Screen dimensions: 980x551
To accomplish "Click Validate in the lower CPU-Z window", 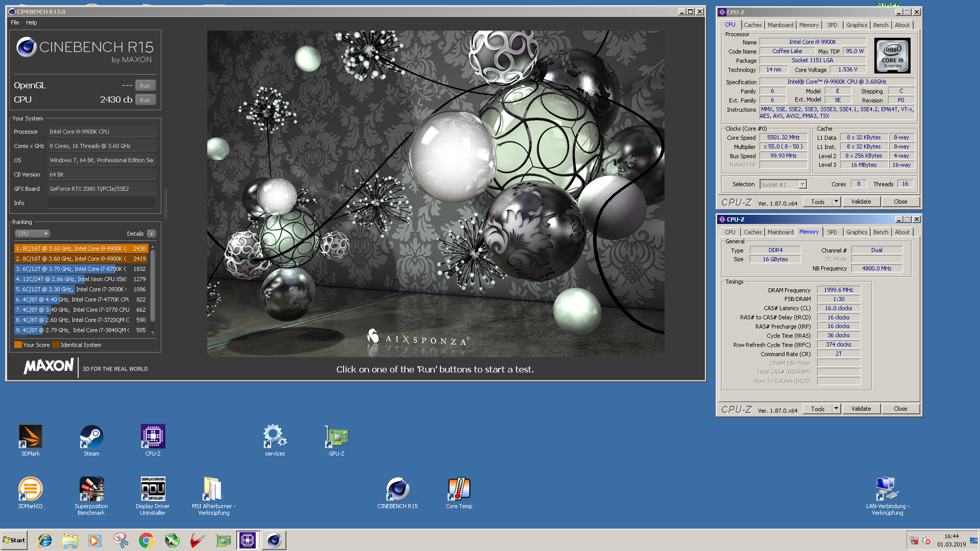I will click(x=861, y=409).
